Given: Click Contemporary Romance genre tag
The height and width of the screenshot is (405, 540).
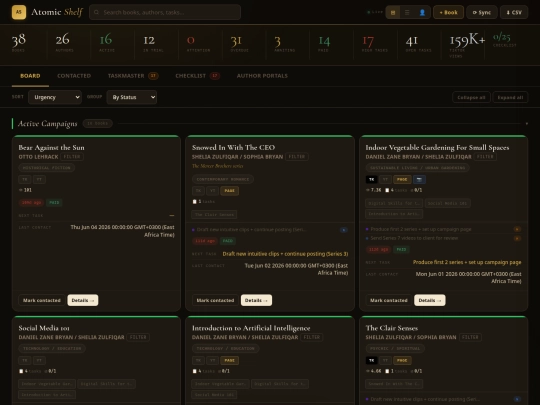Looking at the screenshot, I should click(x=223, y=179).
